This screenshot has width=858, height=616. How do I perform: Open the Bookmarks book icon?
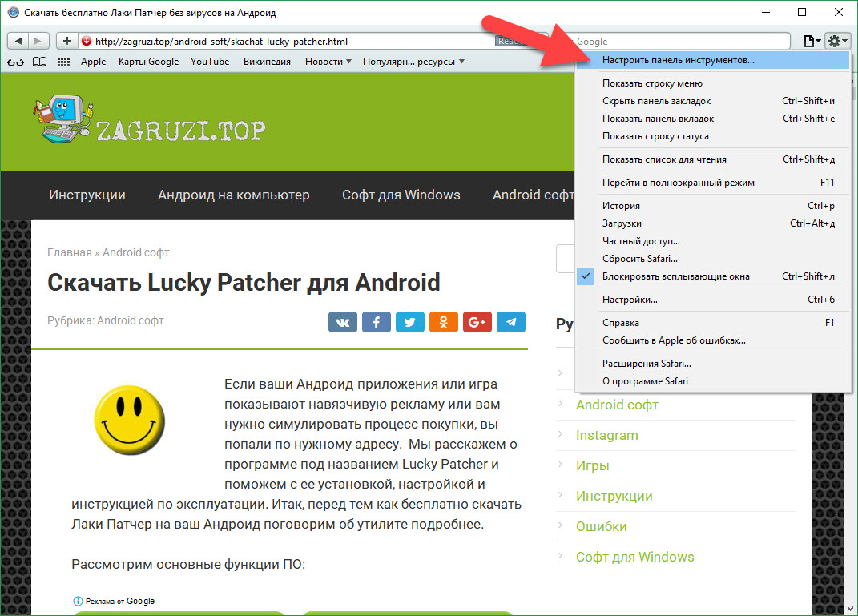(39, 62)
